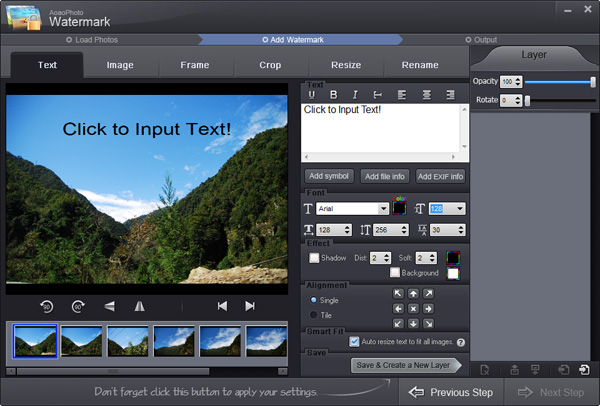Open the font color swatch
Image resolution: width=600 pixels, height=406 pixels.
pyautogui.click(x=399, y=208)
